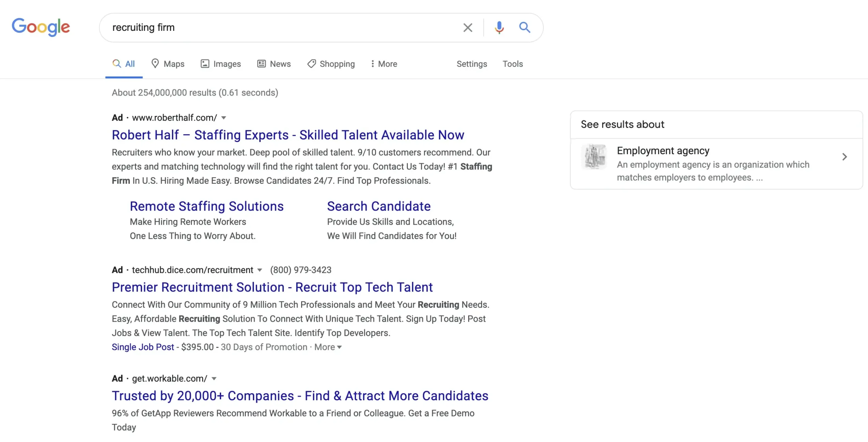This screenshot has height=442, width=868.
Task: Expand the techhub.dice.com ad info arrow
Action: pos(260,270)
